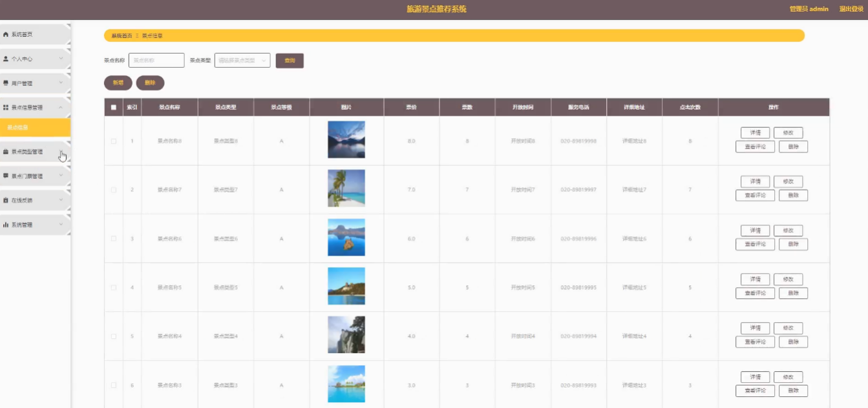Click the 查询 search button
Screen dimensions: 868x408
[x=290, y=61]
